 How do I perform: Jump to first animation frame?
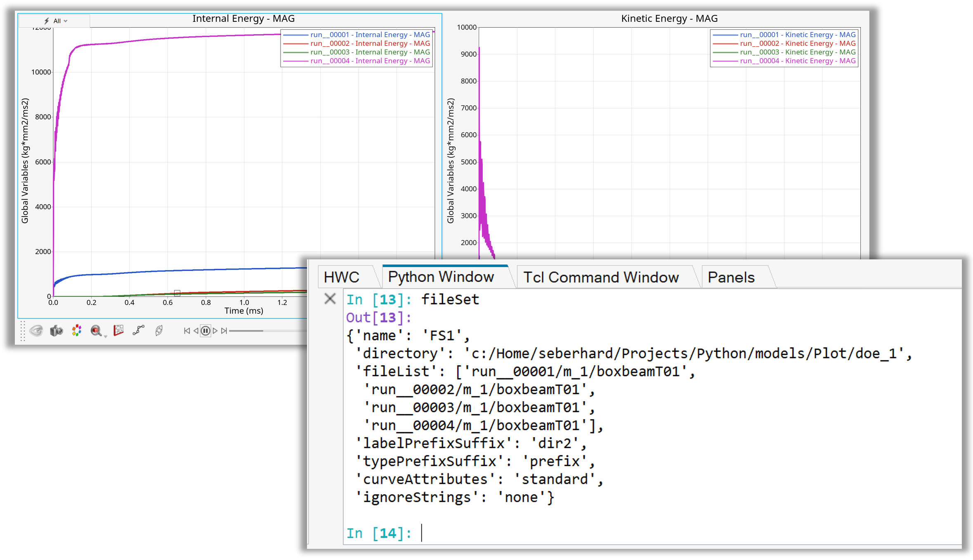(187, 331)
